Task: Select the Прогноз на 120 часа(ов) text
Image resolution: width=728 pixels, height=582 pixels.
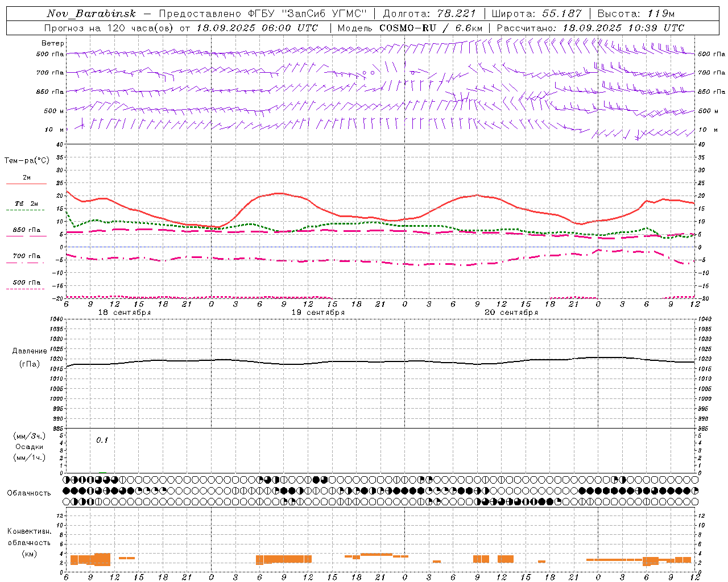Action: [x=110, y=28]
